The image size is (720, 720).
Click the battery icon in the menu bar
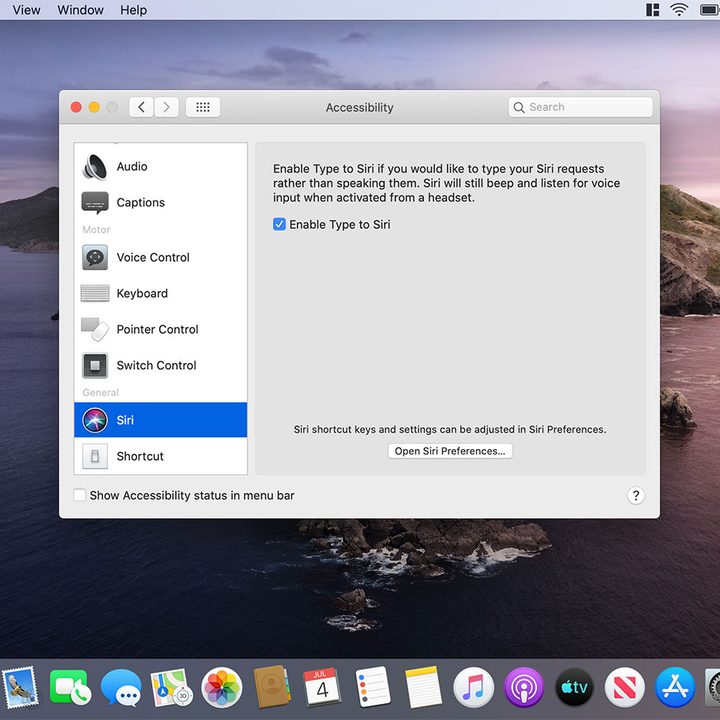click(x=710, y=10)
